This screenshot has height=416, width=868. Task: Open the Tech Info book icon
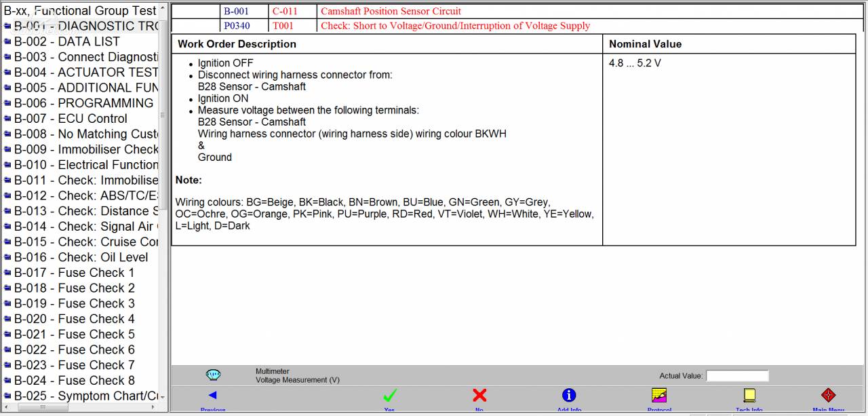click(749, 395)
